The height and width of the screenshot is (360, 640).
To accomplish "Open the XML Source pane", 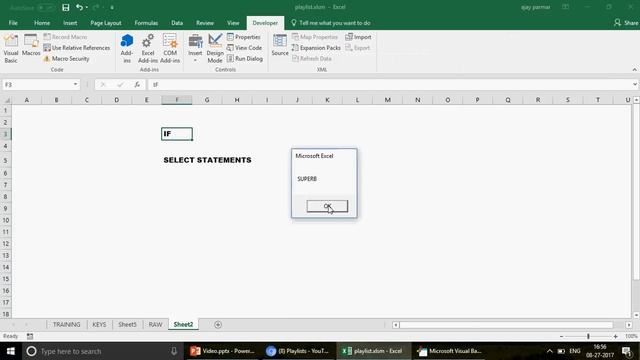I will click(x=280, y=46).
